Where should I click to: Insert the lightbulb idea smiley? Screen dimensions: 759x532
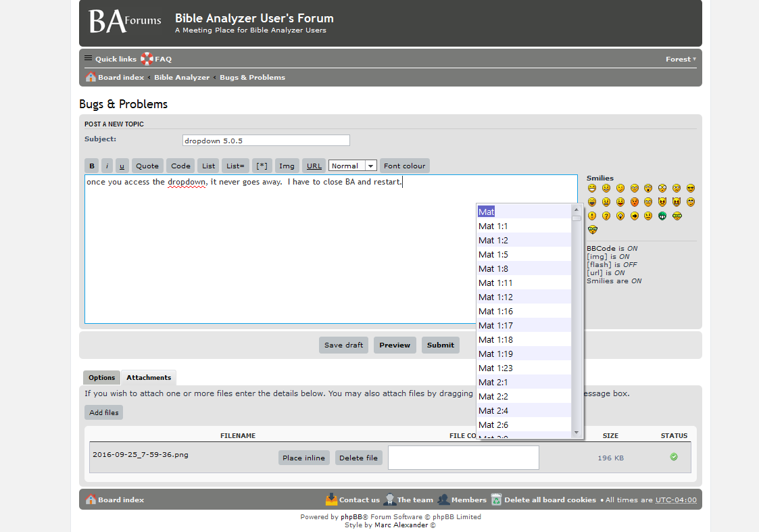pos(620,216)
